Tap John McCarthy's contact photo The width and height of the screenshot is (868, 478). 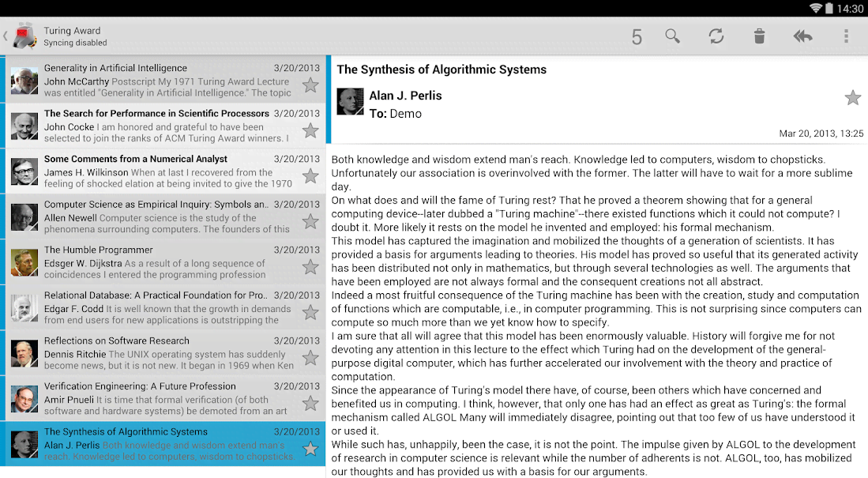click(24, 81)
